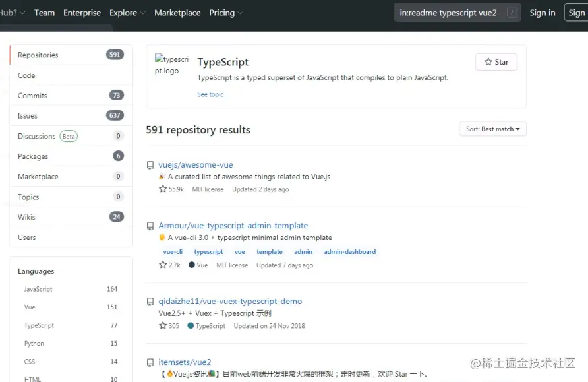Click the vue topic tag
The image size is (588, 382).
pyautogui.click(x=240, y=252)
